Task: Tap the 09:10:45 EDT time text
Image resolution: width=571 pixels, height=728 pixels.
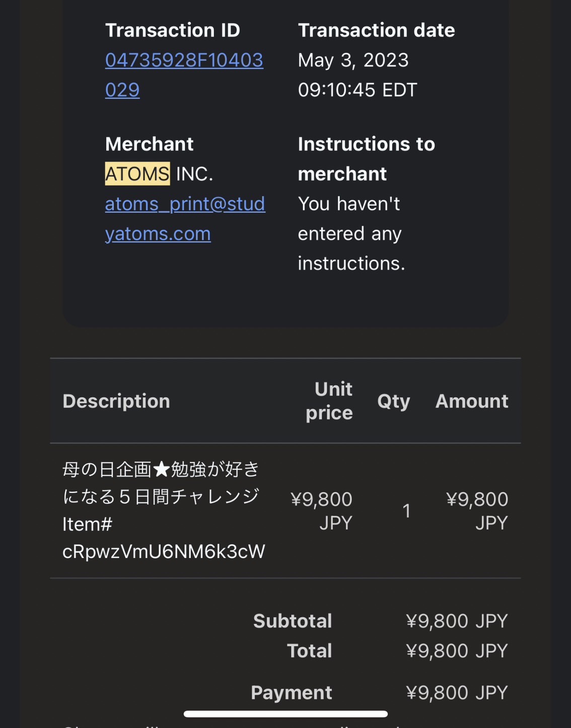Action: pos(357,90)
